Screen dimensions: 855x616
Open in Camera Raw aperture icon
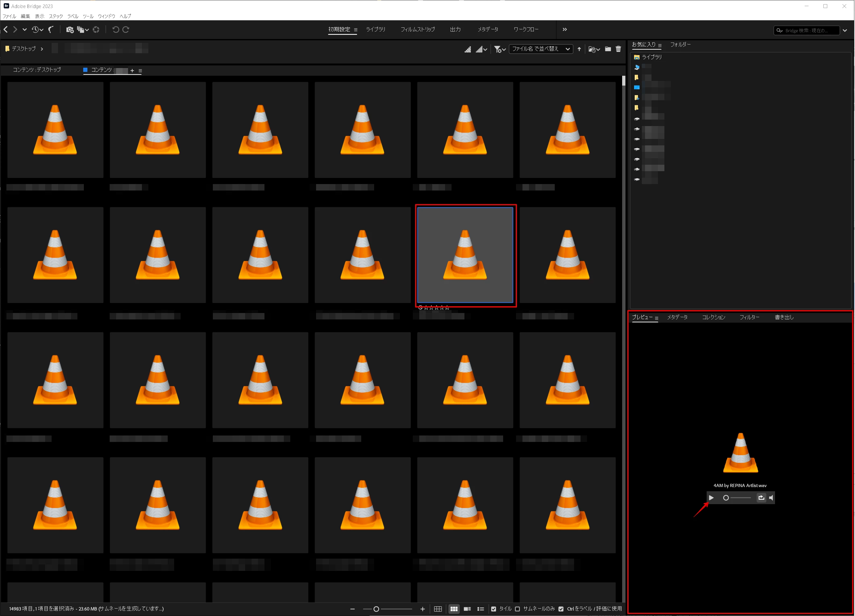[96, 29]
